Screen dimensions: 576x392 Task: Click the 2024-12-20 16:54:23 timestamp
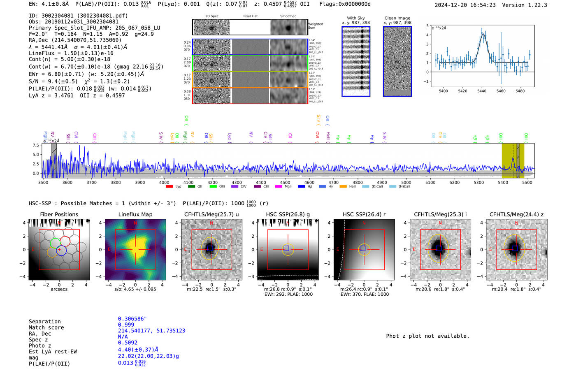coord(465,5)
